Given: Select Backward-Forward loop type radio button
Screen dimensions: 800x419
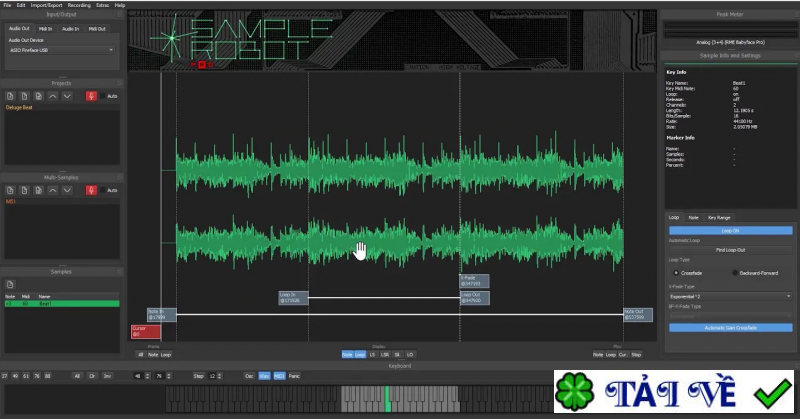Looking at the screenshot, I should tap(735, 273).
